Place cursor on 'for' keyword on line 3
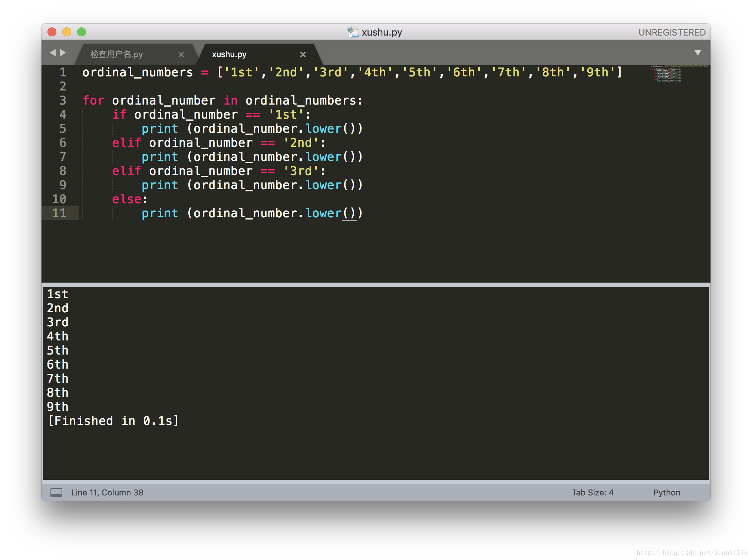This screenshot has height=560, width=752. 93,100
